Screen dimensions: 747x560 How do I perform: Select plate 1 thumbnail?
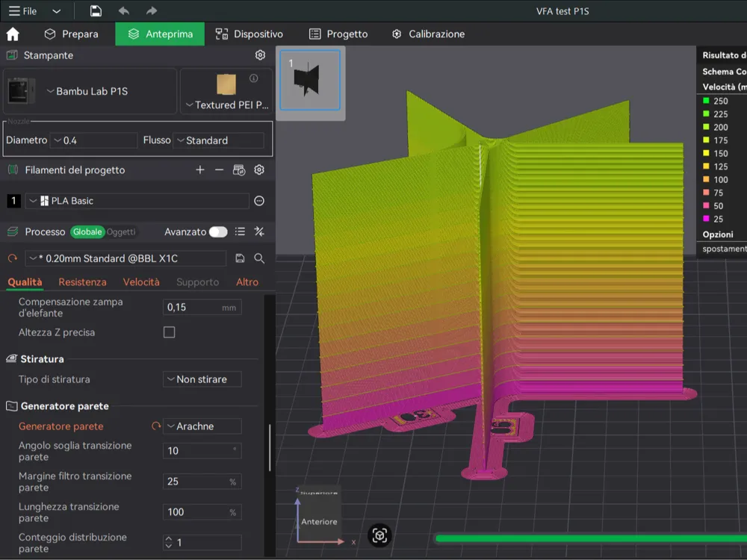pos(310,80)
